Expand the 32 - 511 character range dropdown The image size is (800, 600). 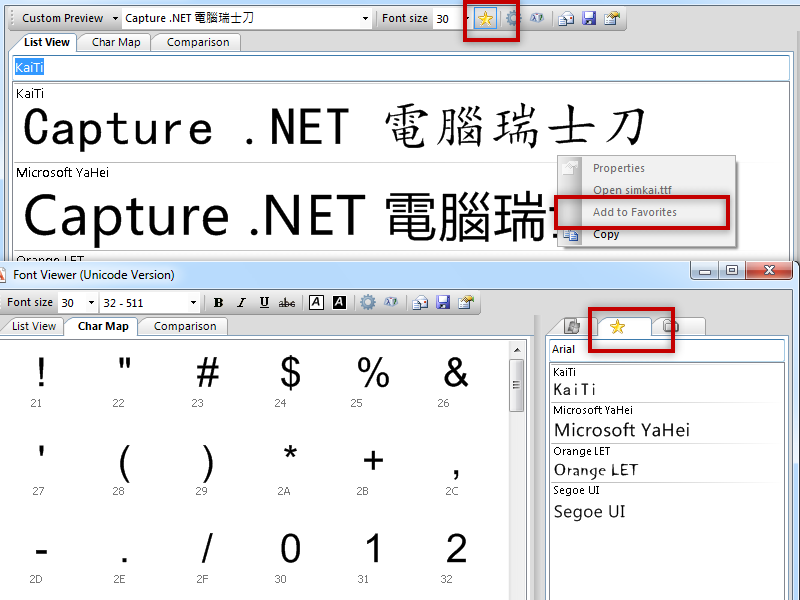coord(193,303)
